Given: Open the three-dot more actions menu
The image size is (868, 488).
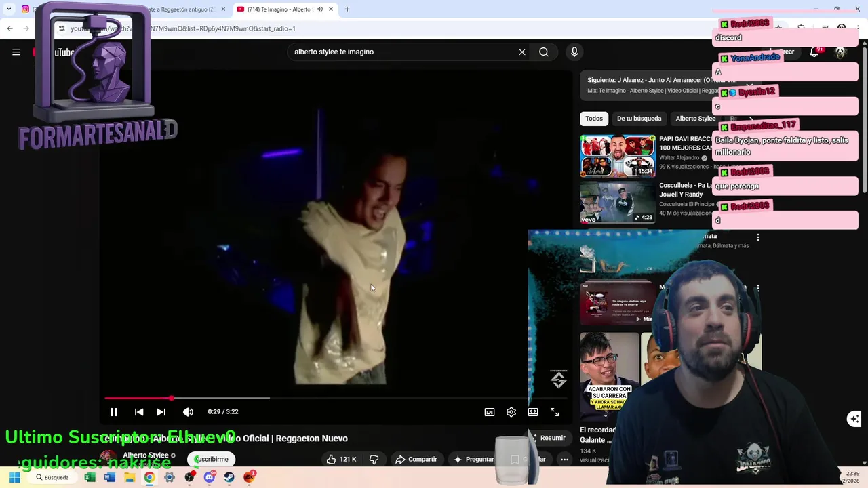Looking at the screenshot, I should coord(564,459).
